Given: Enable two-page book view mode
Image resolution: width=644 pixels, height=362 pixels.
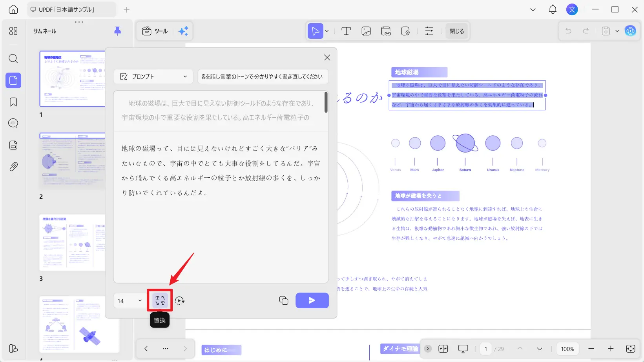Looking at the screenshot, I should point(443,349).
